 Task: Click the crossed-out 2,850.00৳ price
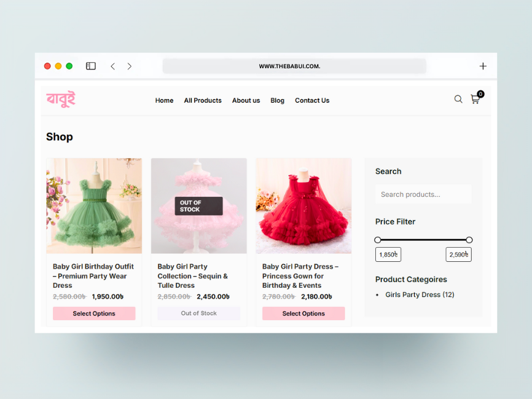pyautogui.click(x=174, y=296)
